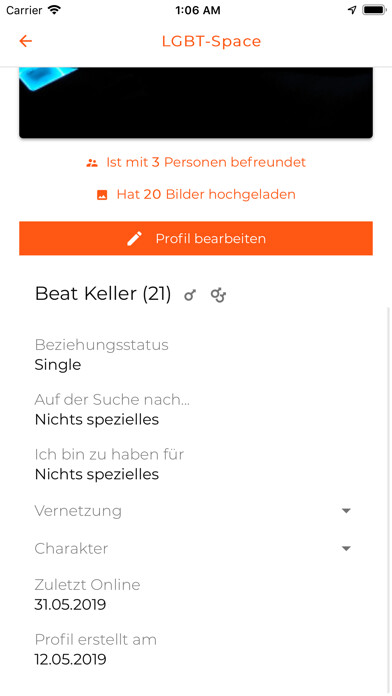Click the orientation symbol next to name
392x696 pixels.
point(218,295)
